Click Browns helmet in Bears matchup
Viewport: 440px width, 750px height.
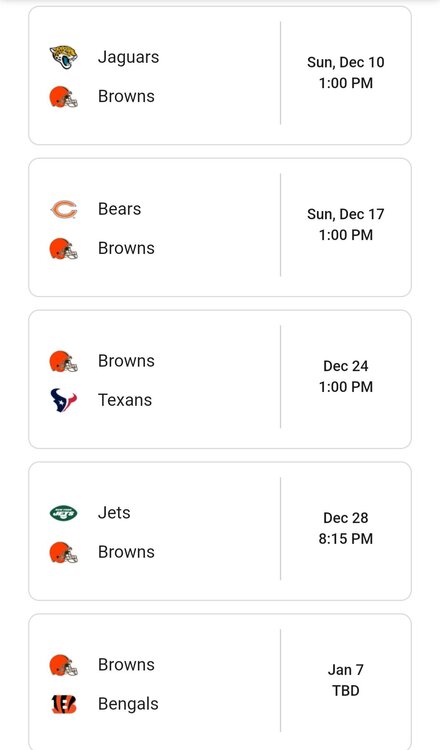point(64,249)
